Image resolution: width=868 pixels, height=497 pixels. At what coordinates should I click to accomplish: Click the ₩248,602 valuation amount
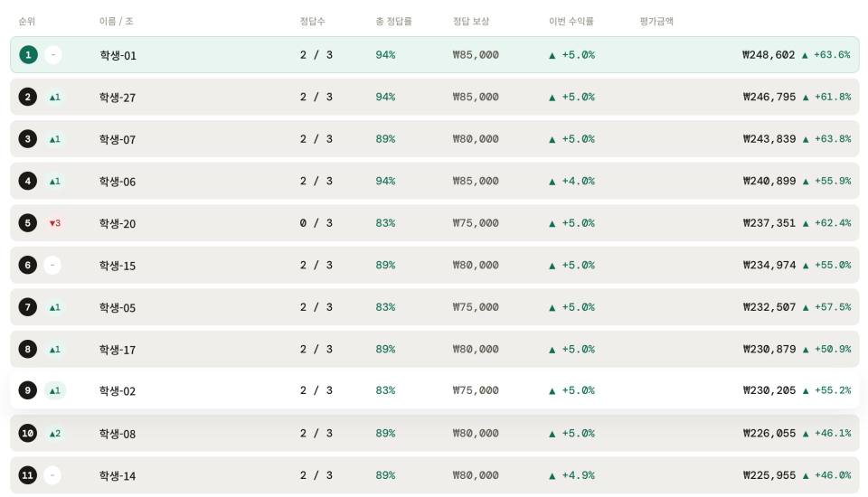coord(769,55)
